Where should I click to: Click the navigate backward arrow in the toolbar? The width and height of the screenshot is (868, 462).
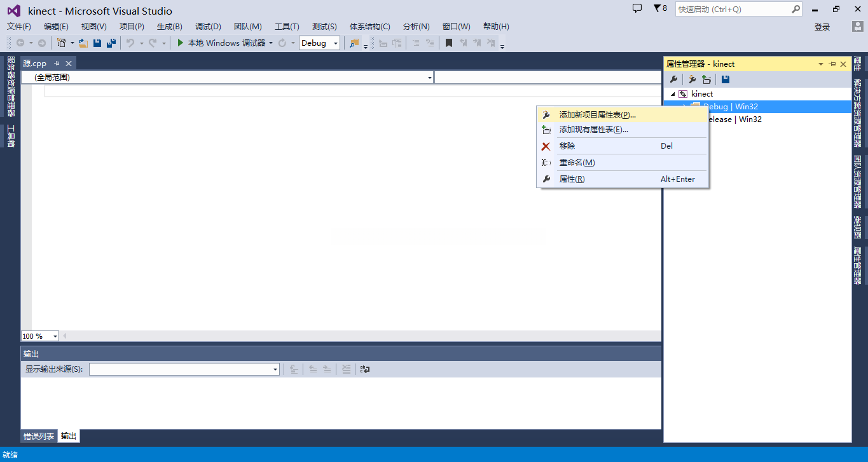click(x=20, y=43)
